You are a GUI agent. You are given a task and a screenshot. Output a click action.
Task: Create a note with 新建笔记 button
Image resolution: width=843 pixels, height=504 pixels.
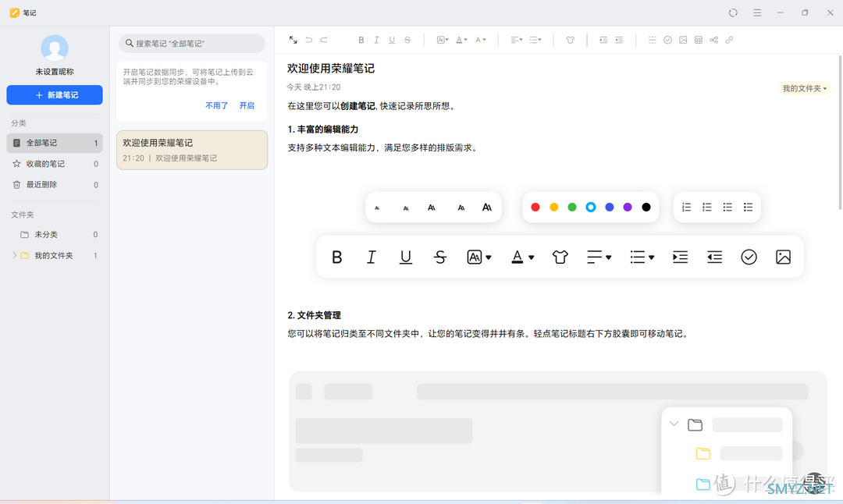[x=55, y=95]
